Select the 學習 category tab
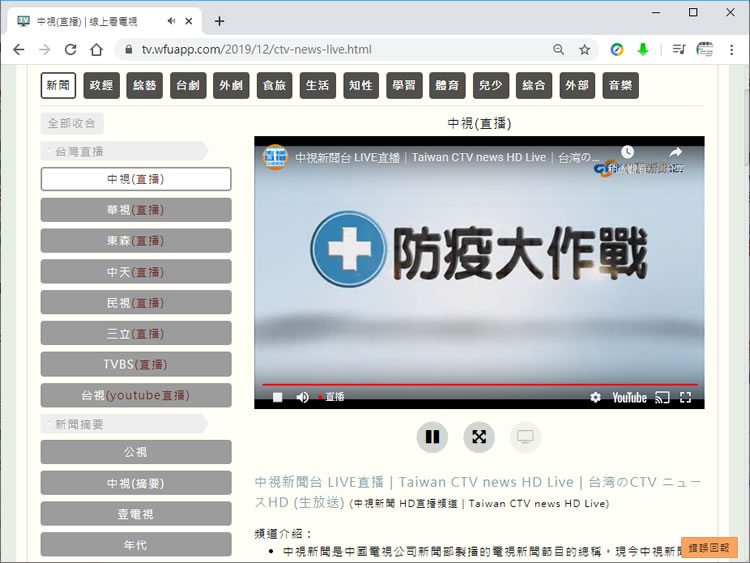This screenshot has height=563, width=750. tap(404, 86)
